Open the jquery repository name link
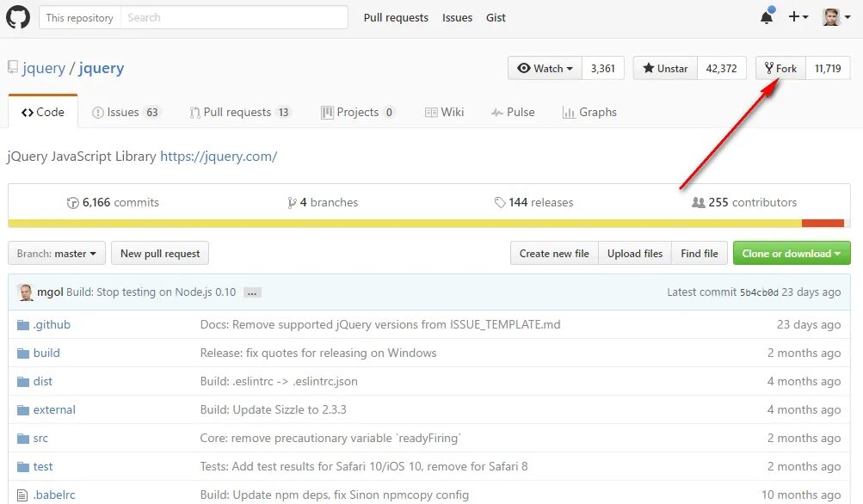Viewport: 863px width, 504px height. coord(102,68)
